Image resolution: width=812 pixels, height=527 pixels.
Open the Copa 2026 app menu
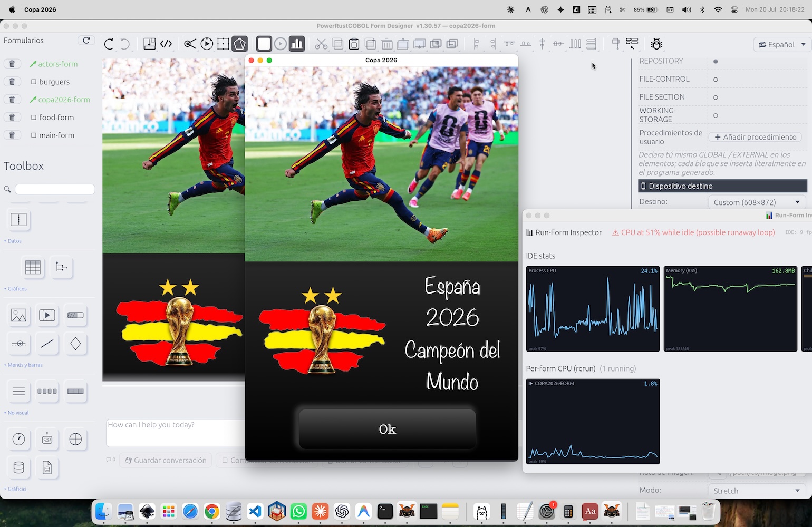tap(40, 9)
